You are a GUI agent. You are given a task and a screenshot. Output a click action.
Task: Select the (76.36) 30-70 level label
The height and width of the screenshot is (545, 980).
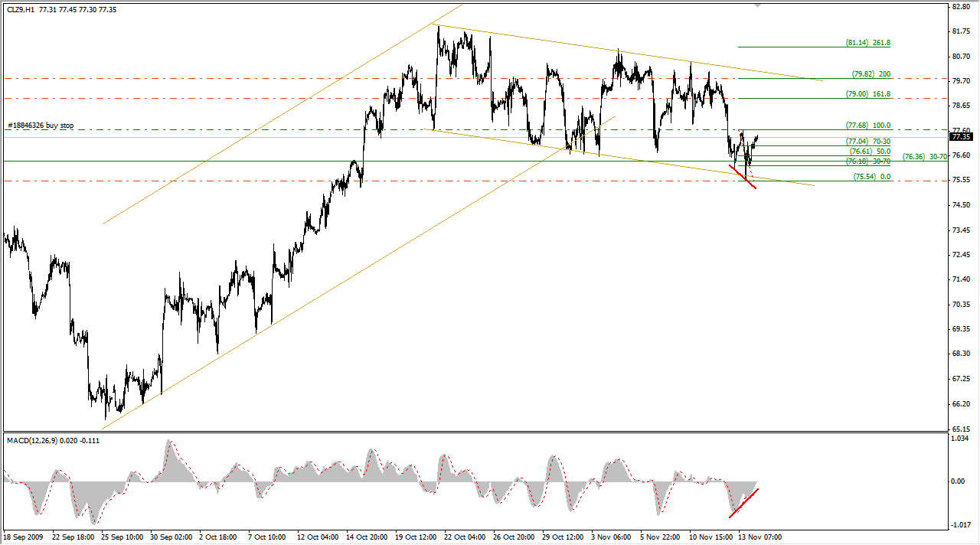pyautogui.click(x=925, y=156)
